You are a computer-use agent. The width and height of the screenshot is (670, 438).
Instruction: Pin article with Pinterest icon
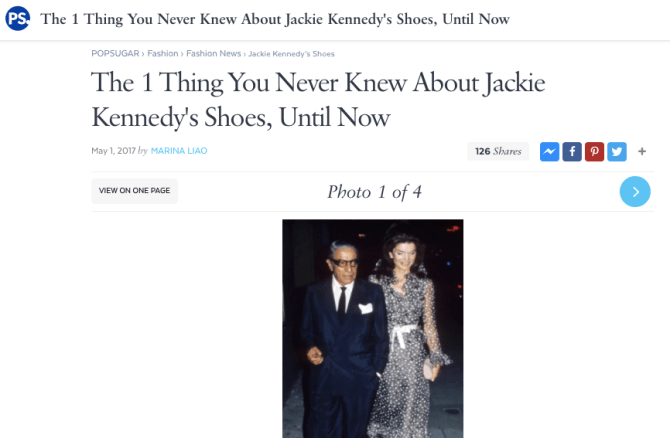click(x=594, y=152)
